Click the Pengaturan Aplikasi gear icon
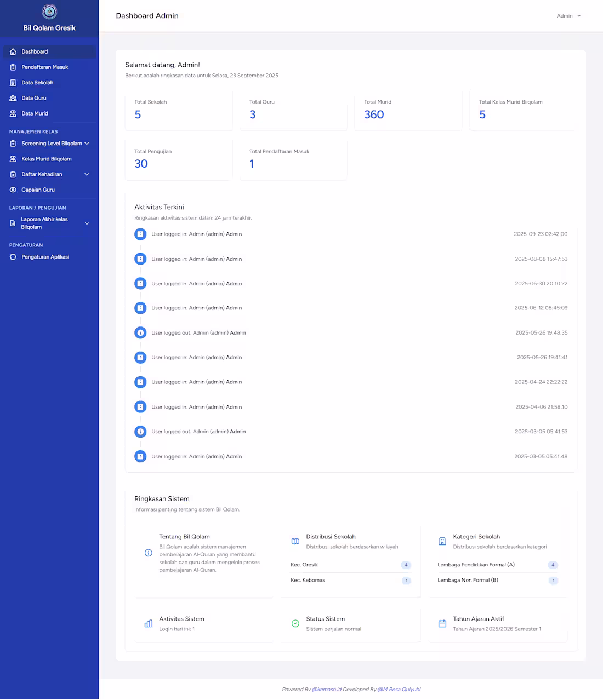 click(x=13, y=257)
